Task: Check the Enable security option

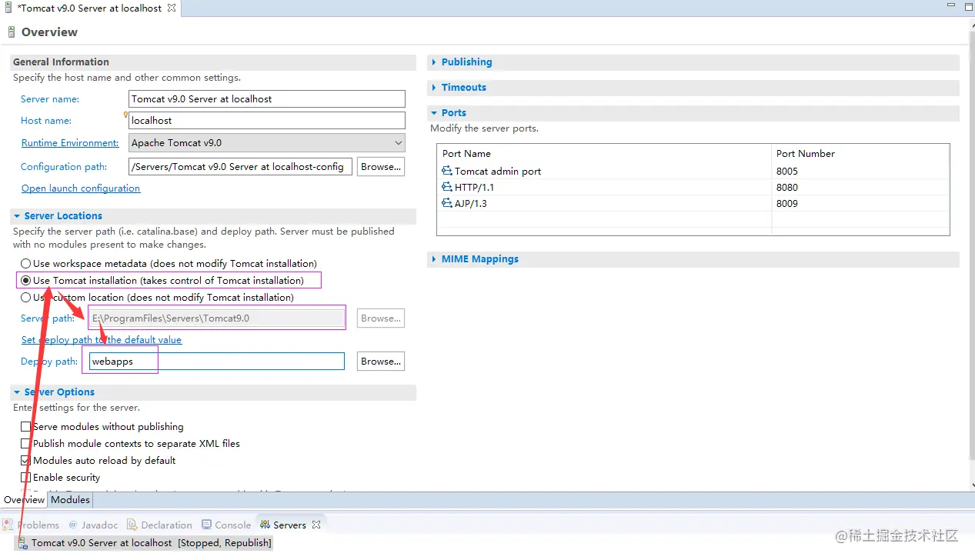Action: (26, 477)
